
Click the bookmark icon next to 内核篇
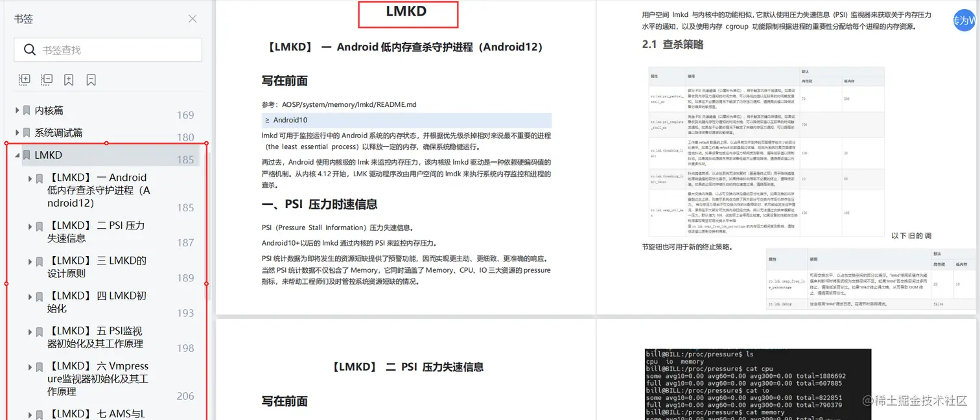pos(26,110)
